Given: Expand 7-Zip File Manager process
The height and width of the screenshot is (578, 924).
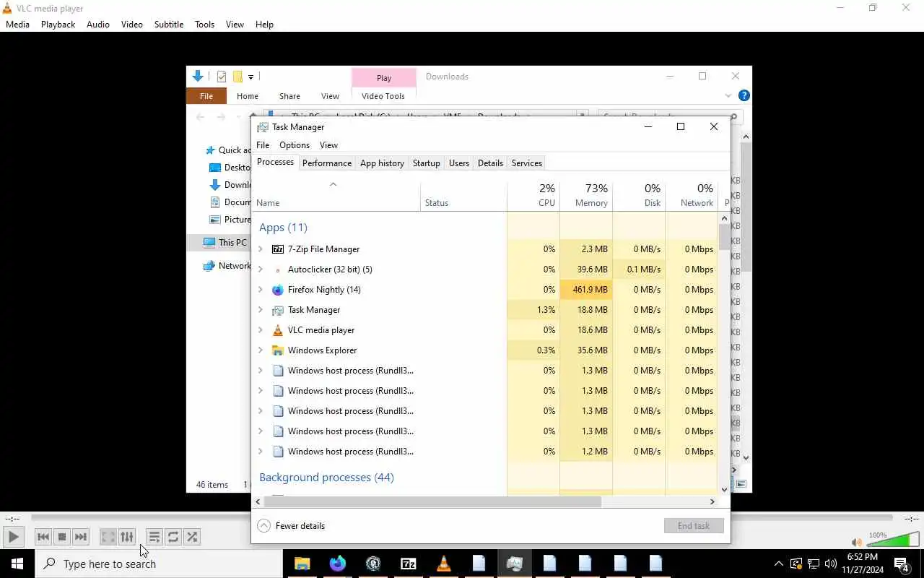Looking at the screenshot, I should click(x=261, y=249).
